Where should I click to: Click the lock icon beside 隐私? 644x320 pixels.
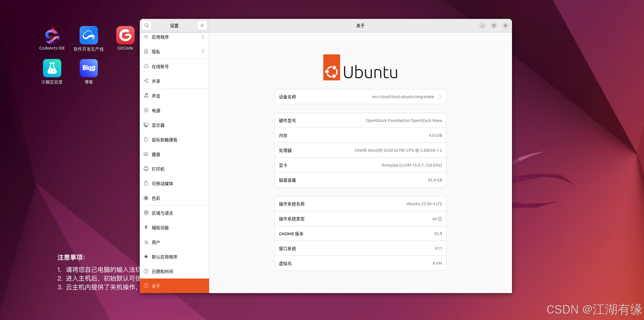click(x=146, y=51)
